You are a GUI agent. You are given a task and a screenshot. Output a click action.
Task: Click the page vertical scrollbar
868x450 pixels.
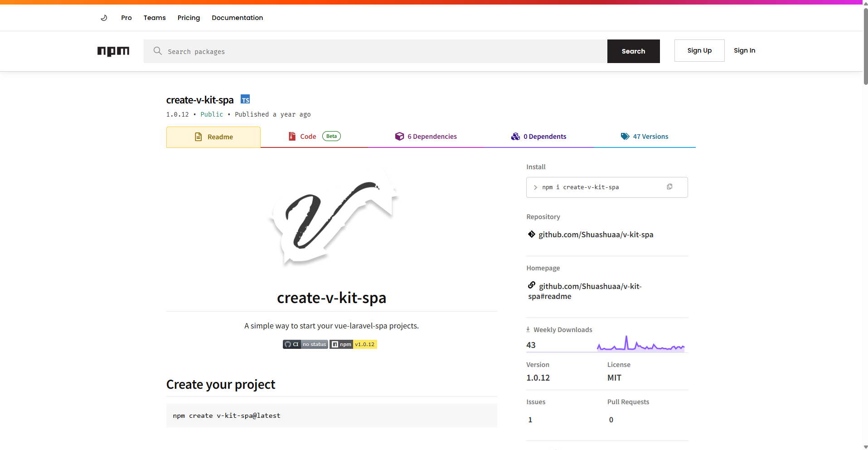[x=865, y=45]
